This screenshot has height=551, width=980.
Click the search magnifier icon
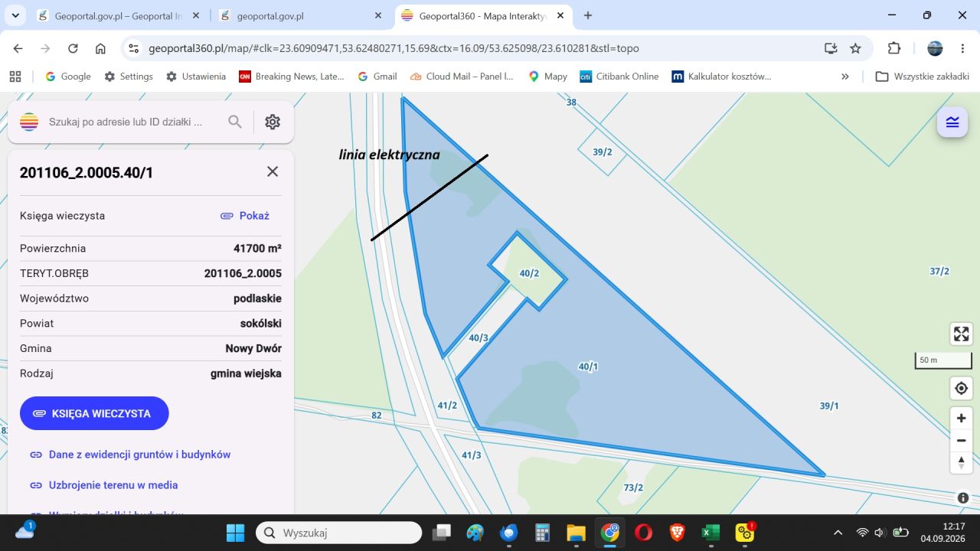235,122
